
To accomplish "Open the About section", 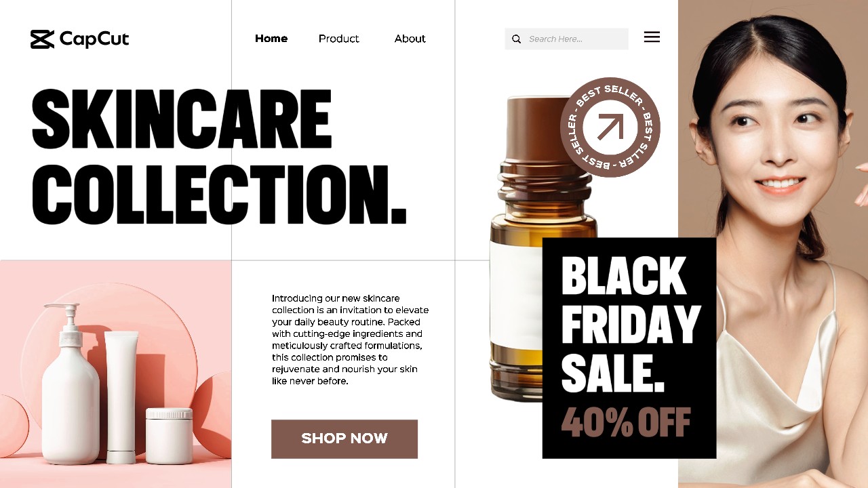I will [x=410, y=39].
